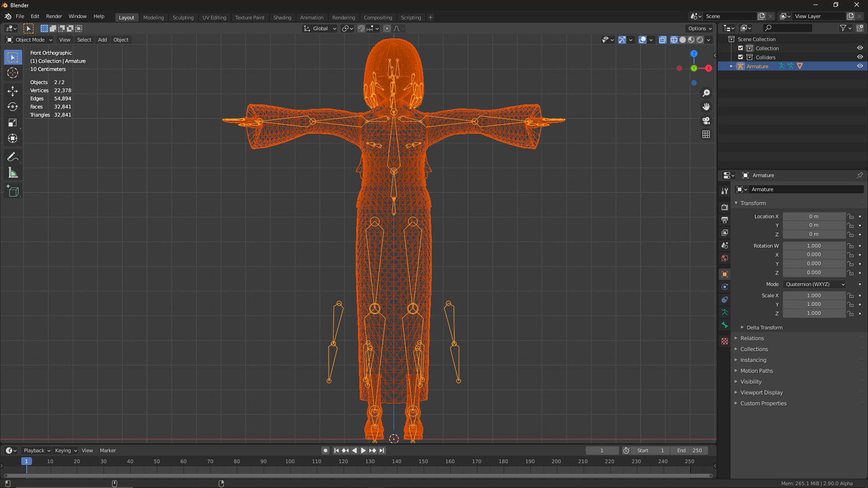
Task: Uncheck the Colliders collection checkbox
Action: pos(741,57)
